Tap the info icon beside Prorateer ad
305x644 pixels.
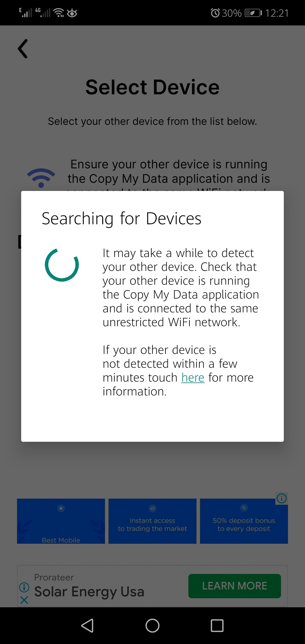(24, 587)
